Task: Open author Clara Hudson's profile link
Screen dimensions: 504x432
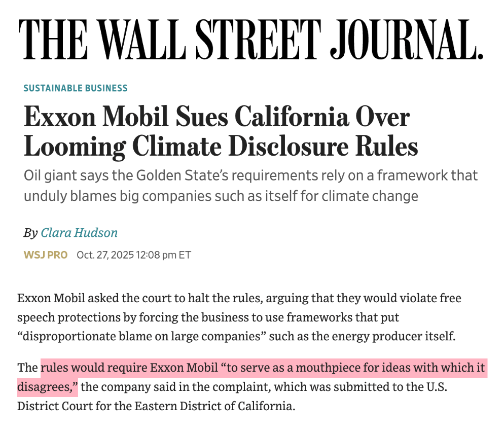Action: tap(79, 233)
